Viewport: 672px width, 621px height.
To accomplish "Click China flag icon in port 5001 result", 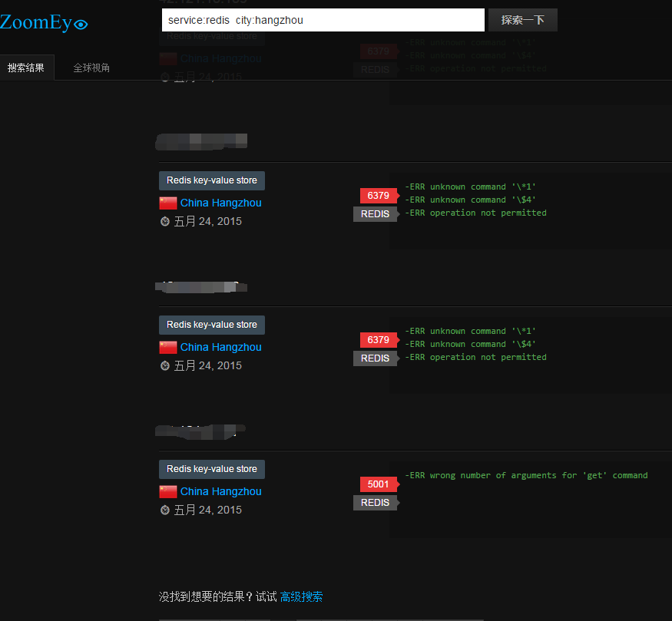I will pos(167,492).
